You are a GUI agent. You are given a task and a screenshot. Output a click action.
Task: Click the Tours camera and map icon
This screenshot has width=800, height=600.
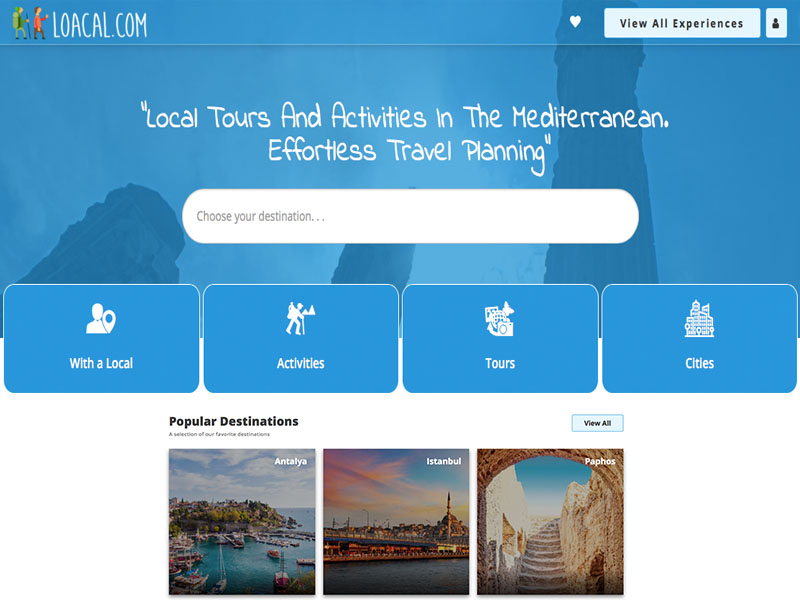[499, 319]
